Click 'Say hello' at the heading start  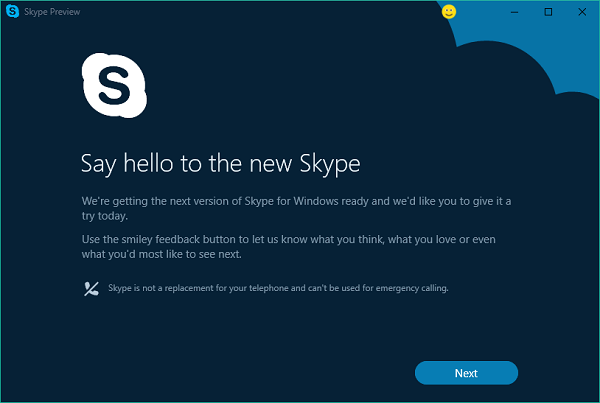[116, 162]
